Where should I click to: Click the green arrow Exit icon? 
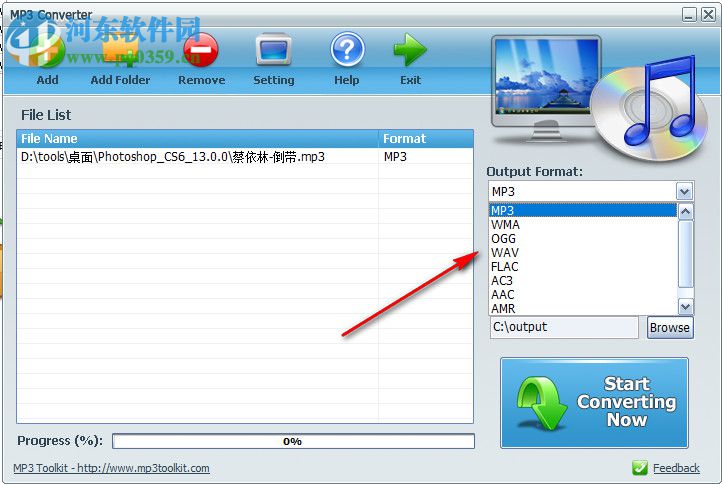[x=410, y=49]
